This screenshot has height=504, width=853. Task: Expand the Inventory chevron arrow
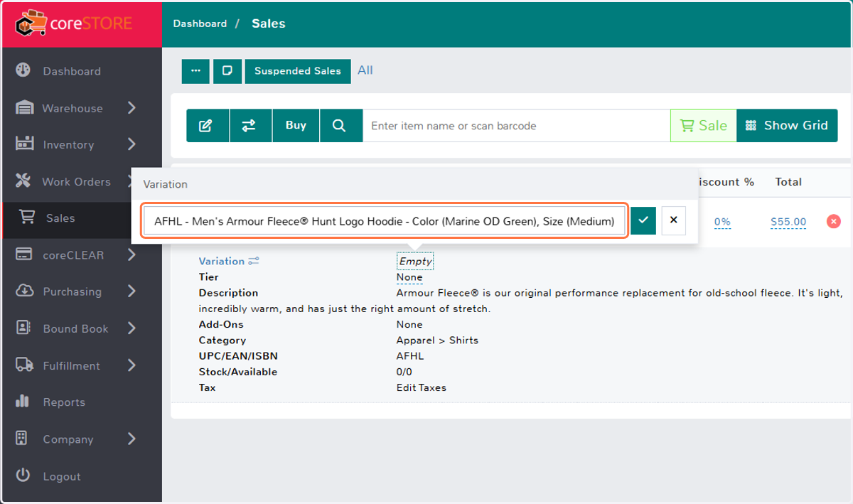(132, 144)
